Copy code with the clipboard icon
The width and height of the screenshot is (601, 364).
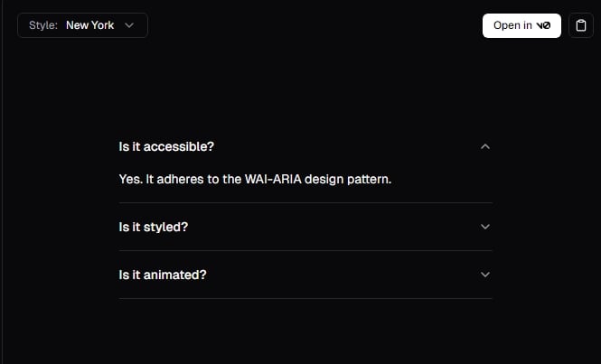coord(581,25)
